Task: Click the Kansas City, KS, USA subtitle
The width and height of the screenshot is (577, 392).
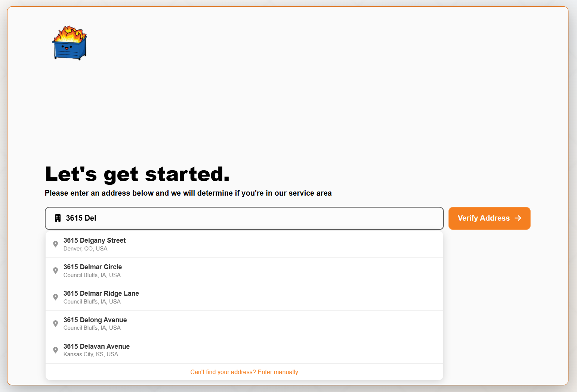Action: coord(91,354)
